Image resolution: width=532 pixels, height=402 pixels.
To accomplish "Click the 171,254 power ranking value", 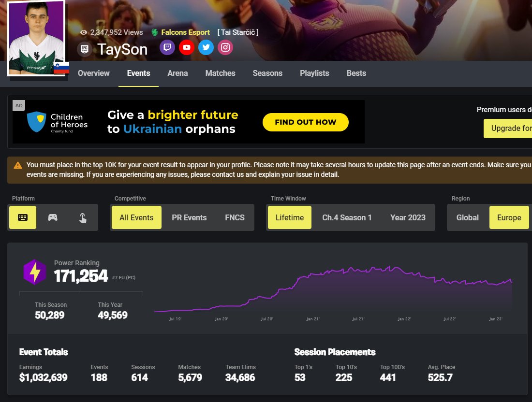I will [x=81, y=276].
